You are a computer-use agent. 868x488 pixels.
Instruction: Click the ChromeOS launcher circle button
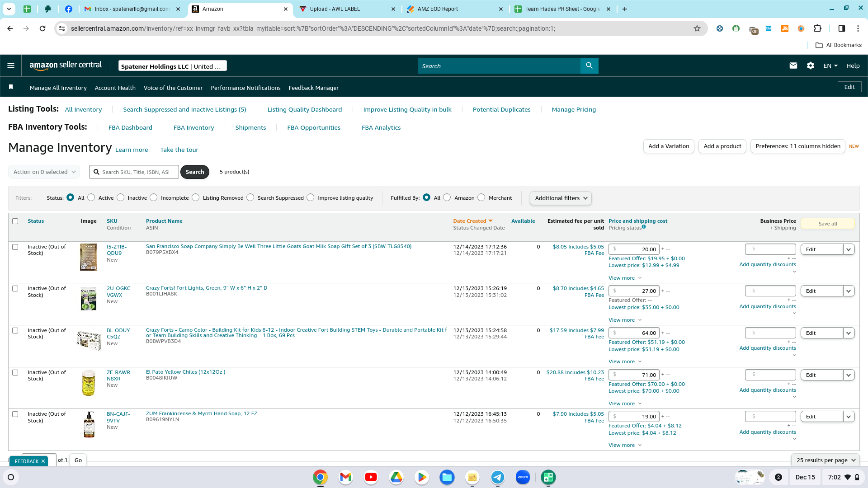coord(11,477)
